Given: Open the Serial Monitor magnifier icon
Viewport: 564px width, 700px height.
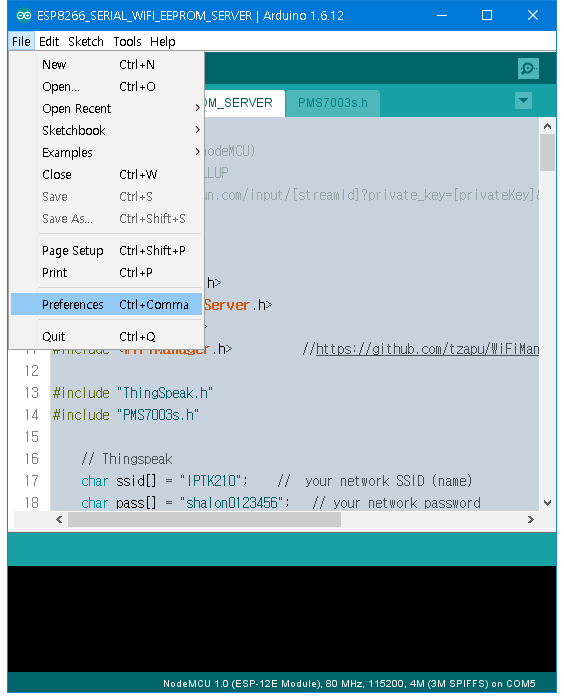Looking at the screenshot, I should click(x=528, y=68).
